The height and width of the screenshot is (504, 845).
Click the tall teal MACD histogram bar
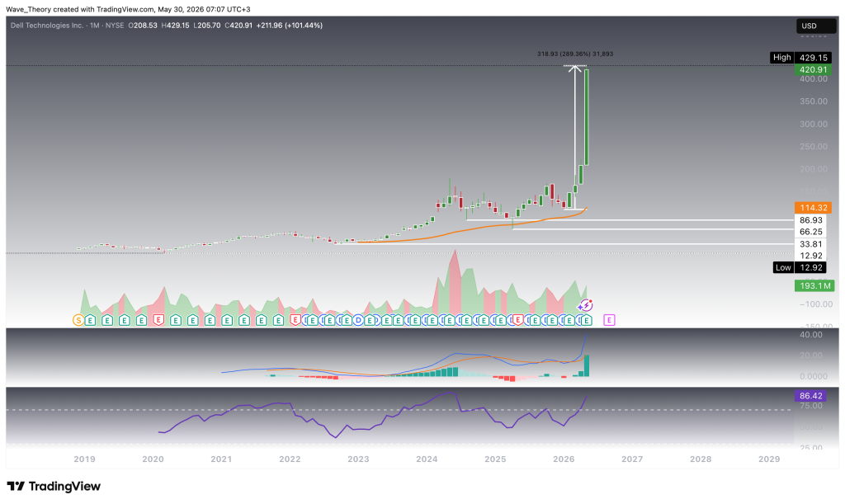[587, 365]
